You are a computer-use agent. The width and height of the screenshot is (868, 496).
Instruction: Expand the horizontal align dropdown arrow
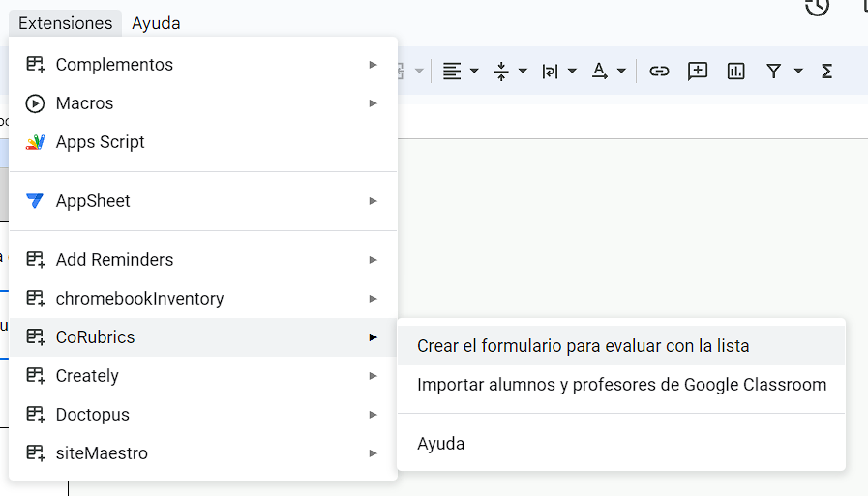pos(474,71)
